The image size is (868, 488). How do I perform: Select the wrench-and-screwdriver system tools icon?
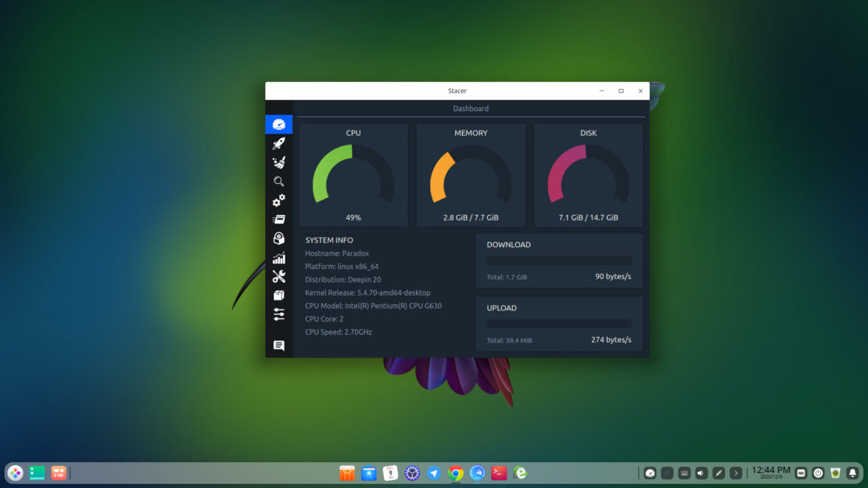click(x=279, y=277)
